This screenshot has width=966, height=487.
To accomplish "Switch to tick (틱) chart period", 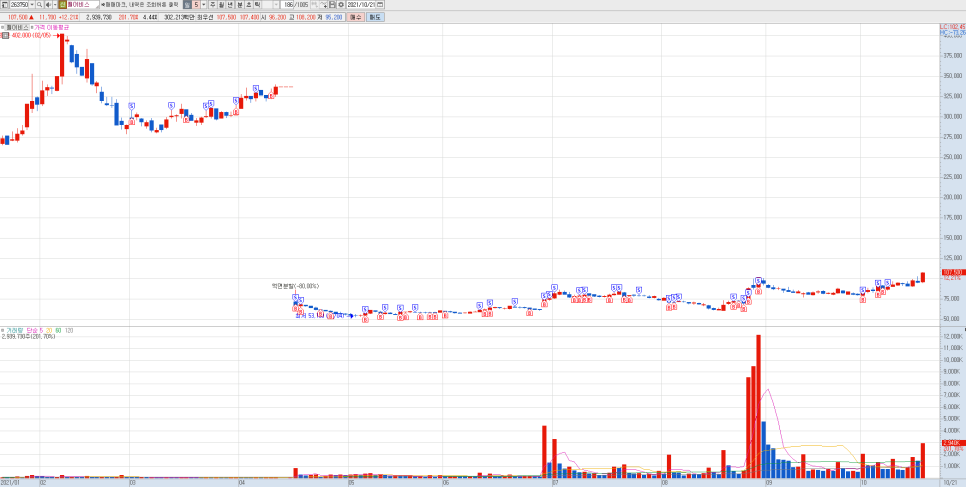I will 257,4.
